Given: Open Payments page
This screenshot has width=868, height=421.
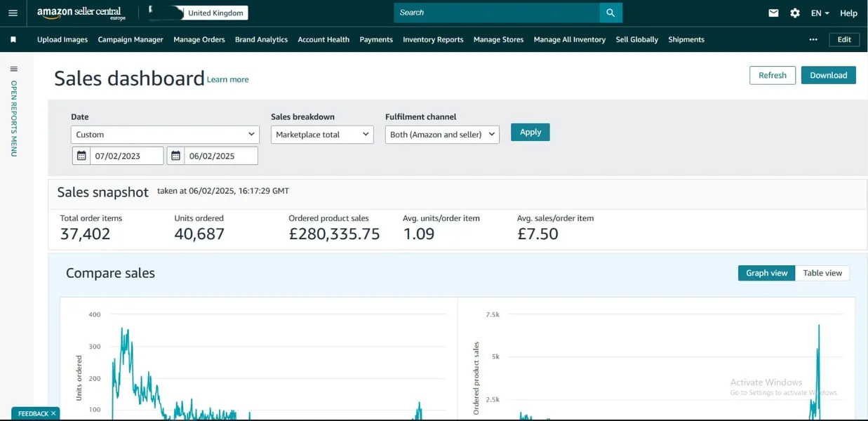Looking at the screenshot, I should point(376,40).
